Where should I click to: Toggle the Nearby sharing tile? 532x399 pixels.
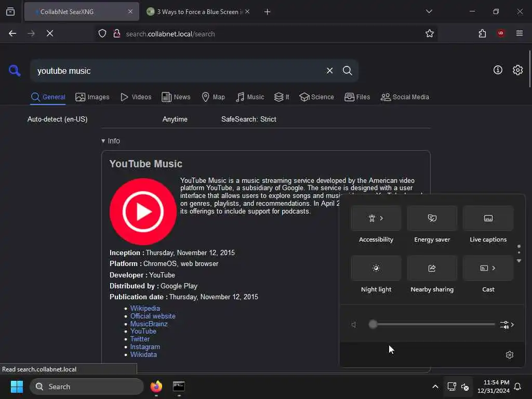click(432, 268)
